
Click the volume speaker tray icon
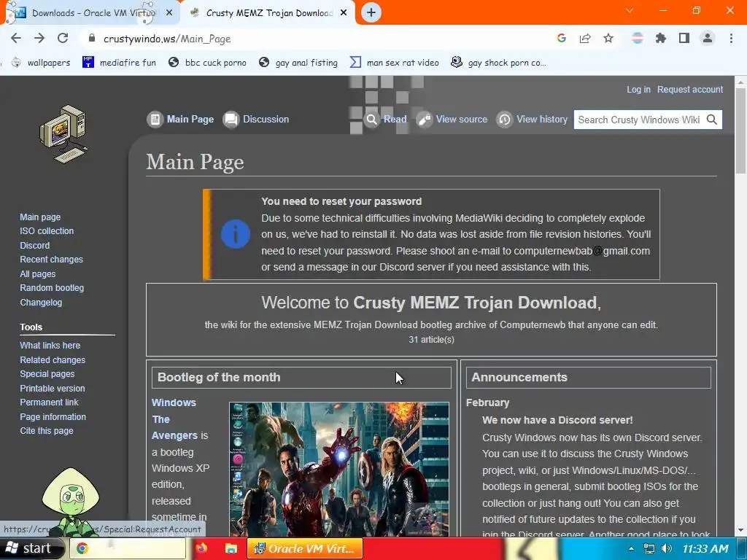pos(667,548)
